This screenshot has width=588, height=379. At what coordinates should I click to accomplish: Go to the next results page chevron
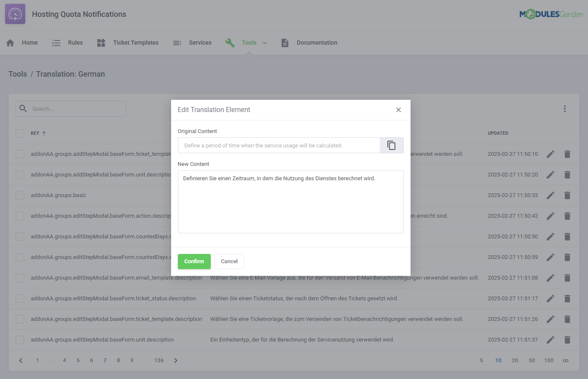tap(176, 360)
